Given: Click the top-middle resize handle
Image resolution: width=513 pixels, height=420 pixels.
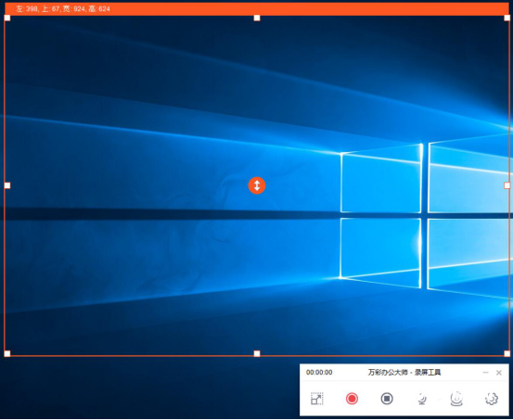Looking at the screenshot, I should click(257, 18).
